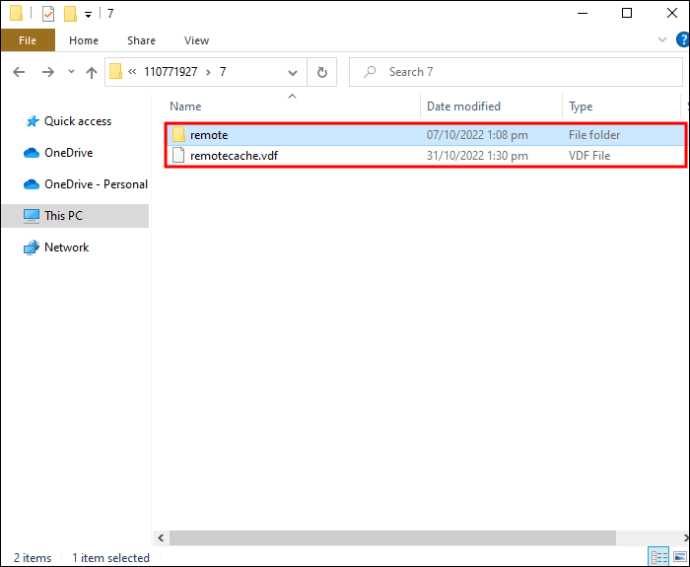This screenshot has height=567, width=690.
Task: Click the folder icon in the address bar
Action: tap(115, 71)
